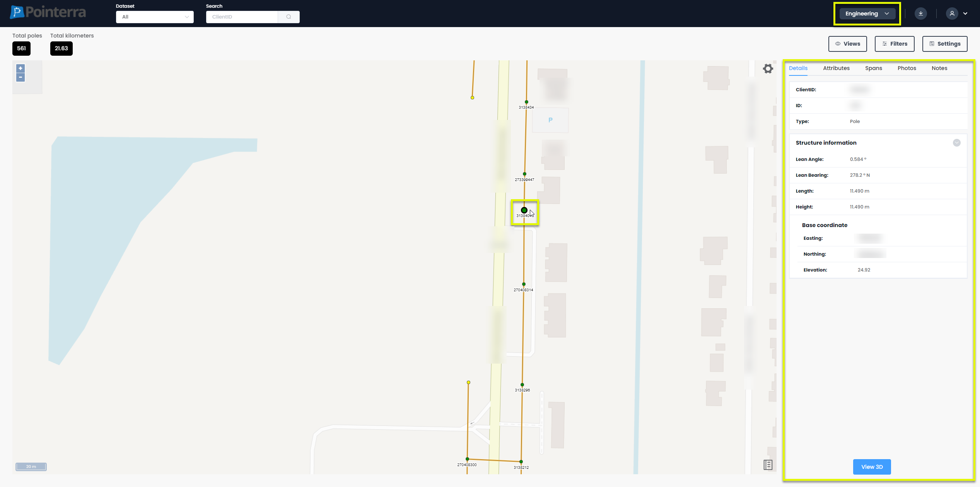This screenshot has height=487, width=980.
Task: Open the Dataset dropdown showing All
Action: [155, 17]
